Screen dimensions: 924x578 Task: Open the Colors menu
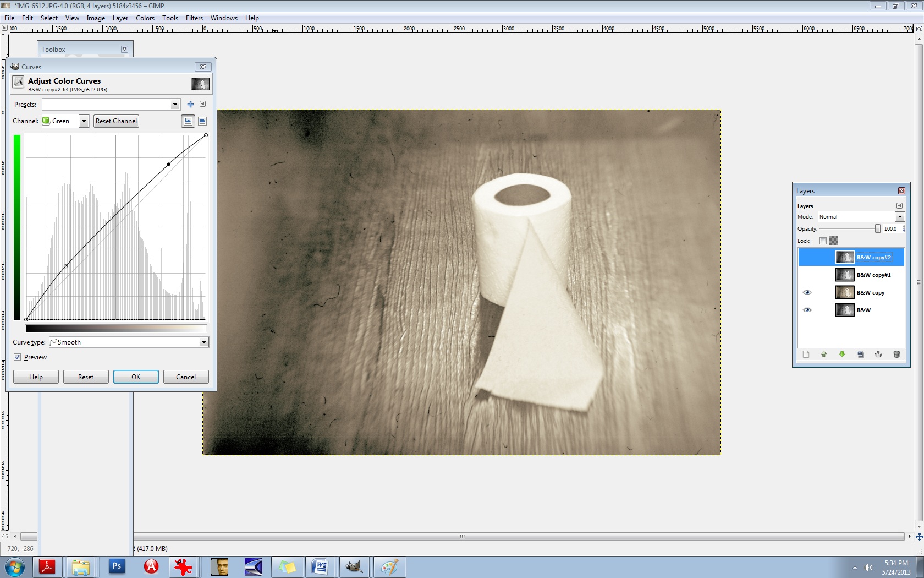[145, 18]
